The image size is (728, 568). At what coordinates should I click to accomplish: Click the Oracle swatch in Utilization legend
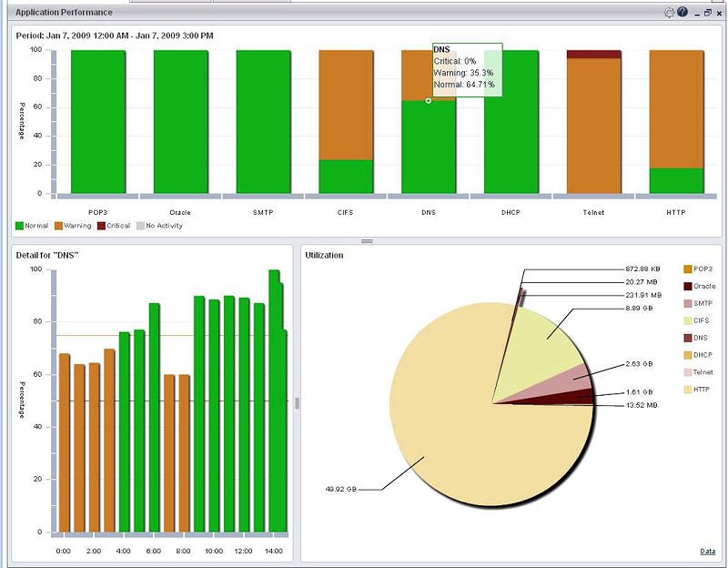click(688, 286)
